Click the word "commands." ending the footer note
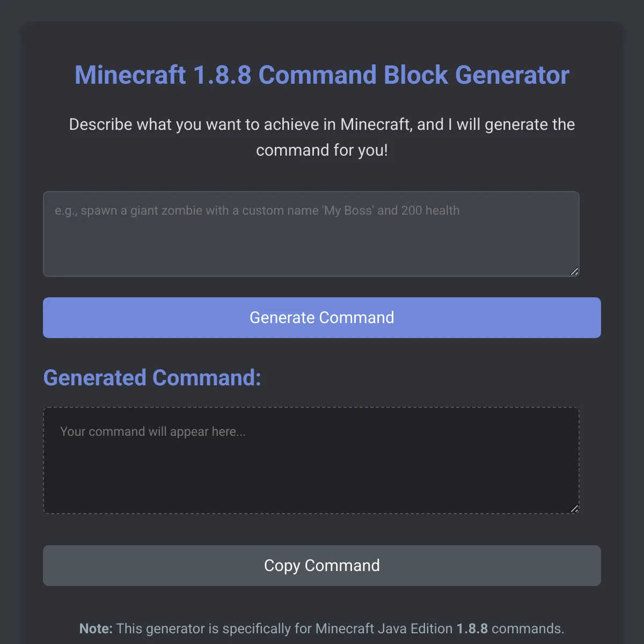The height and width of the screenshot is (644, 644). click(x=528, y=628)
